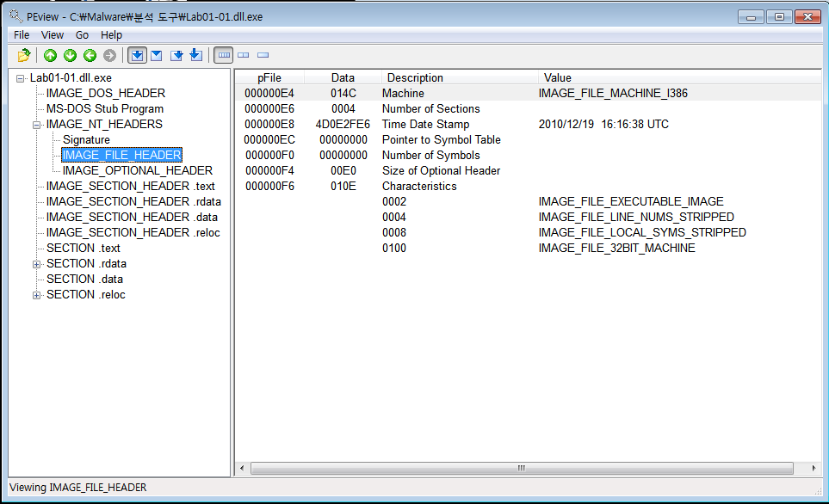
Task: Select IMAGE_NT_HEADERS tree item
Action: coord(104,124)
